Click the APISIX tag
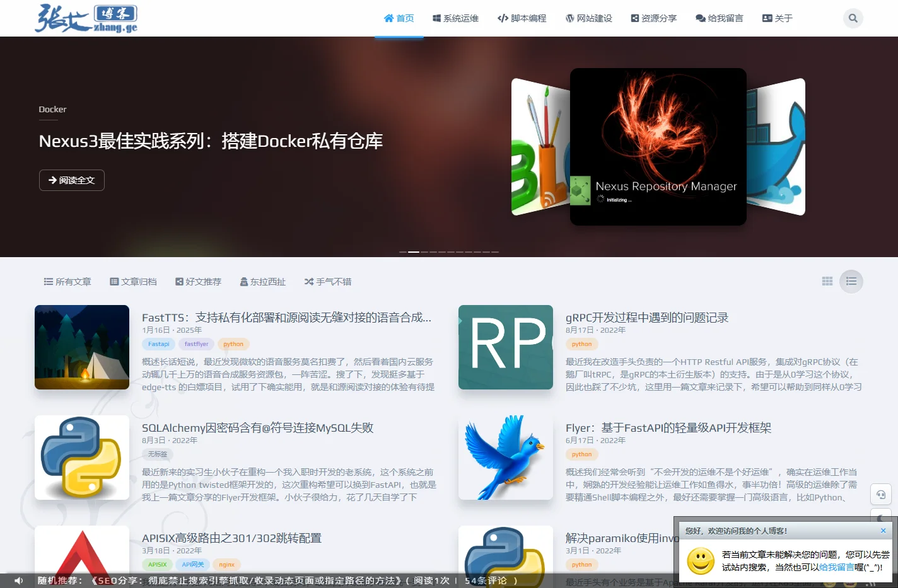Image resolution: width=898 pixels, height=588 pixels. pyautogui.click(x=158, y=565)
